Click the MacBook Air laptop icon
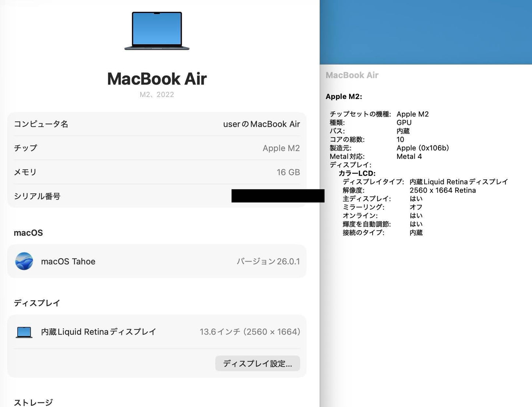This screenshot has width=532, height=407. click(x=157, y=31)
